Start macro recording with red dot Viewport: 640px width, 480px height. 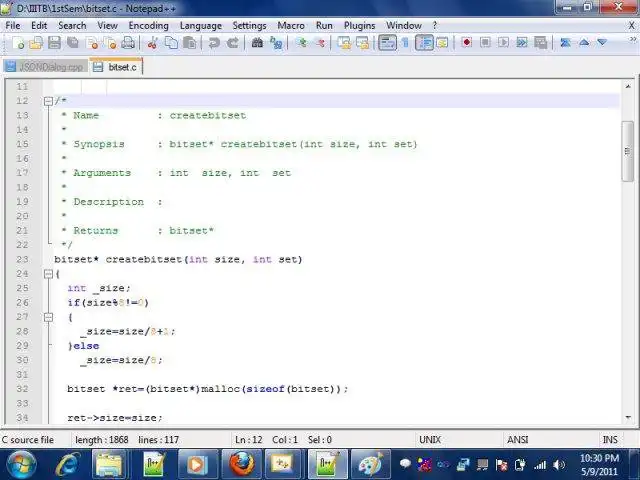pyautogui.click(x=467, y=42)
